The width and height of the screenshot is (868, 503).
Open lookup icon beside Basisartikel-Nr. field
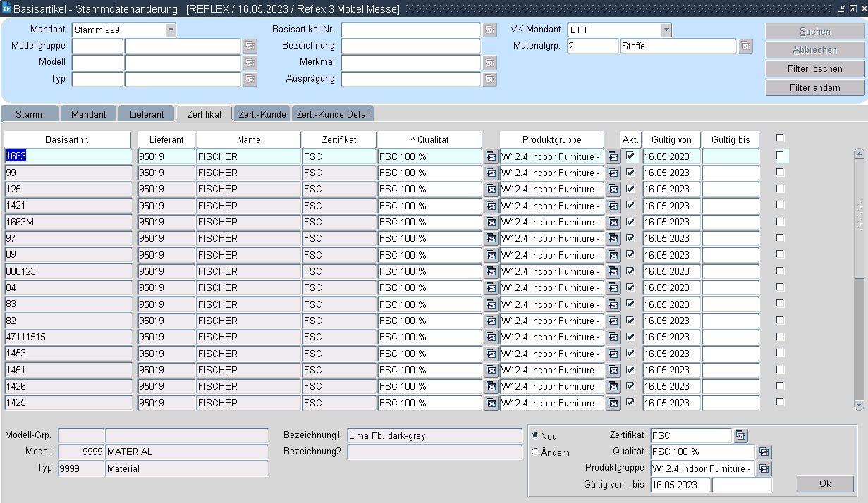(x=490, y=30)
